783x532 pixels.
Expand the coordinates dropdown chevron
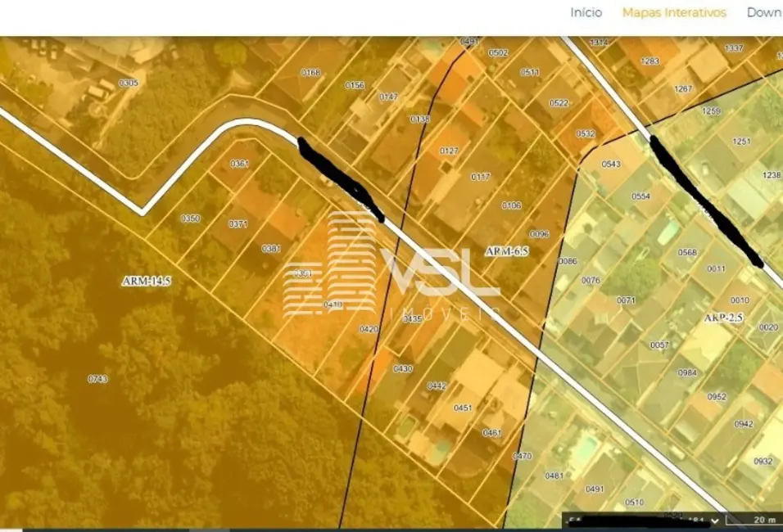pos(714,521)
